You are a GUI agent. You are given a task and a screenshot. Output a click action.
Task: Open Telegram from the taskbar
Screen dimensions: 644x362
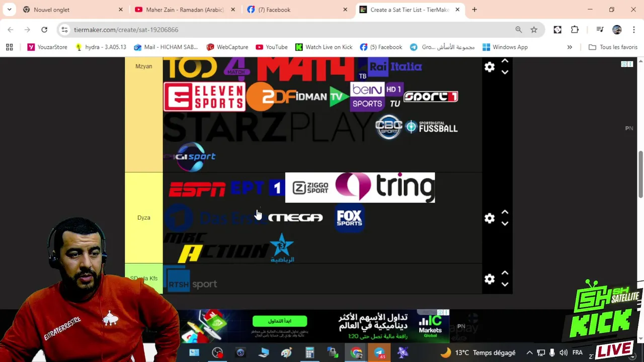(379, 352)
